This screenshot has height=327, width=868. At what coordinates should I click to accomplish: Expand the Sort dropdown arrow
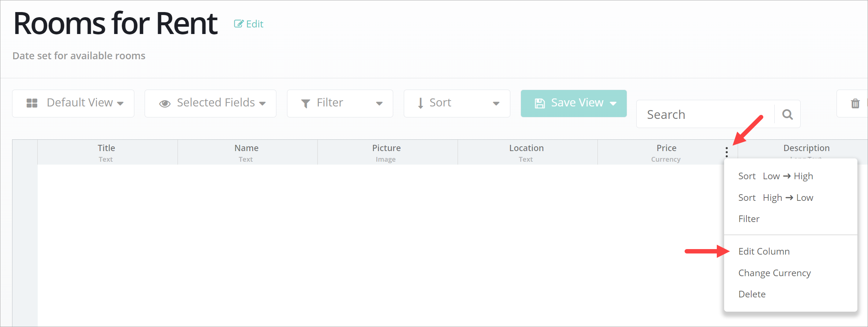coord(496,104)
